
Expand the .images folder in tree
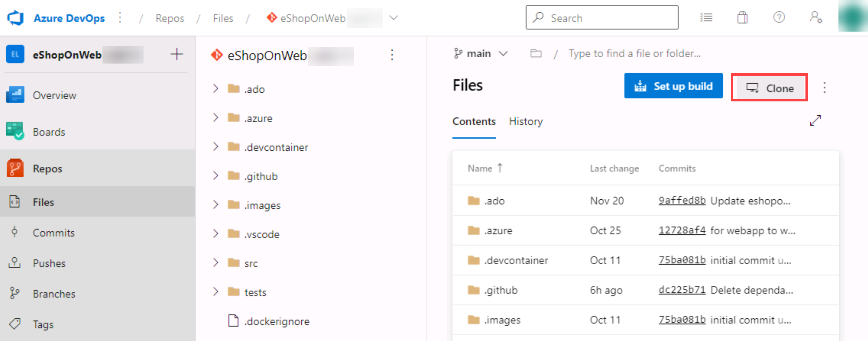[216, 205]
